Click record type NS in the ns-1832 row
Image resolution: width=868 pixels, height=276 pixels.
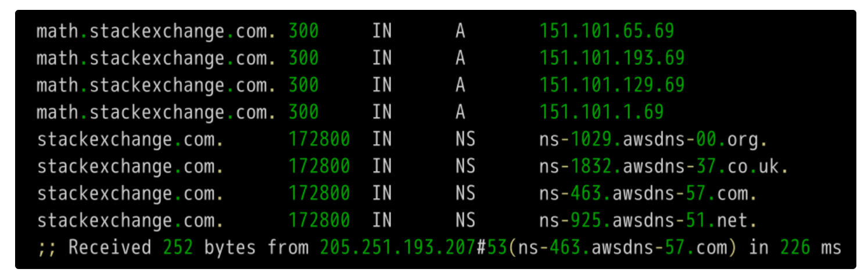465,167
